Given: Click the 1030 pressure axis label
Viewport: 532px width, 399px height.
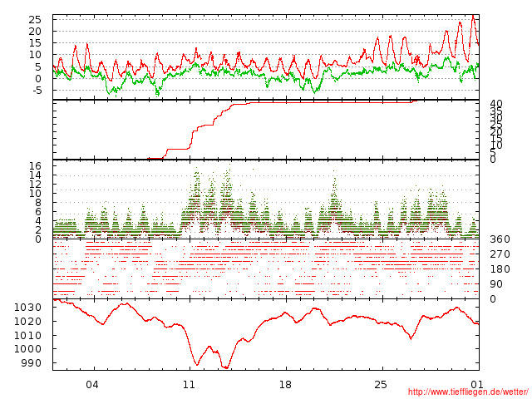Looking at the screenshot, I should 27,308.
